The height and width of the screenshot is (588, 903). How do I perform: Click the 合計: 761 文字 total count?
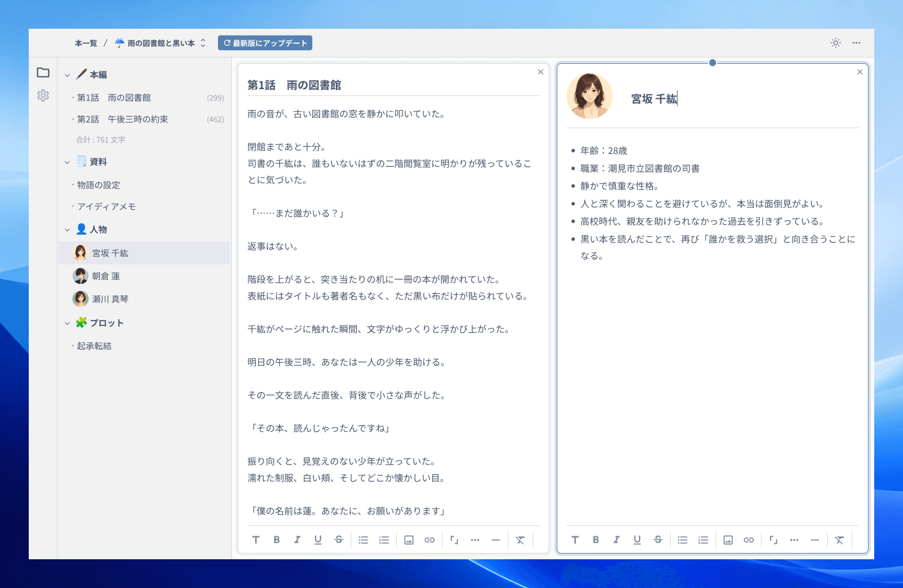tap(101, 140)
